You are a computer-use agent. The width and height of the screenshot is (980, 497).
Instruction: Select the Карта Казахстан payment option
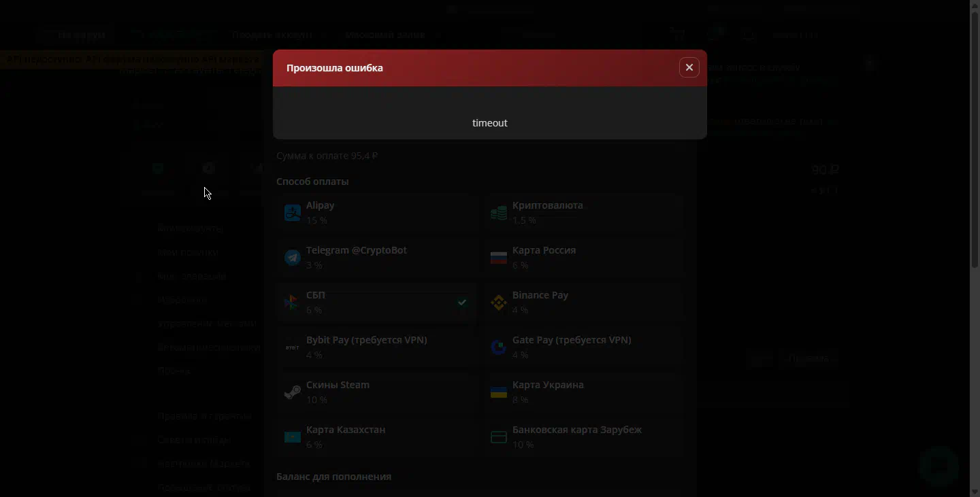coord(346,430)
